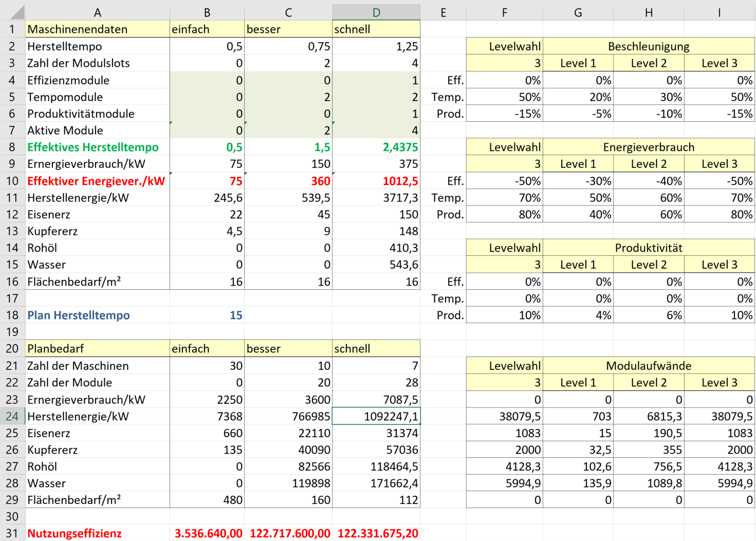Click the 'Zahl der Modulslots' cell
The height and width of the screenshot is (541, 756).
tap(98, 63)
